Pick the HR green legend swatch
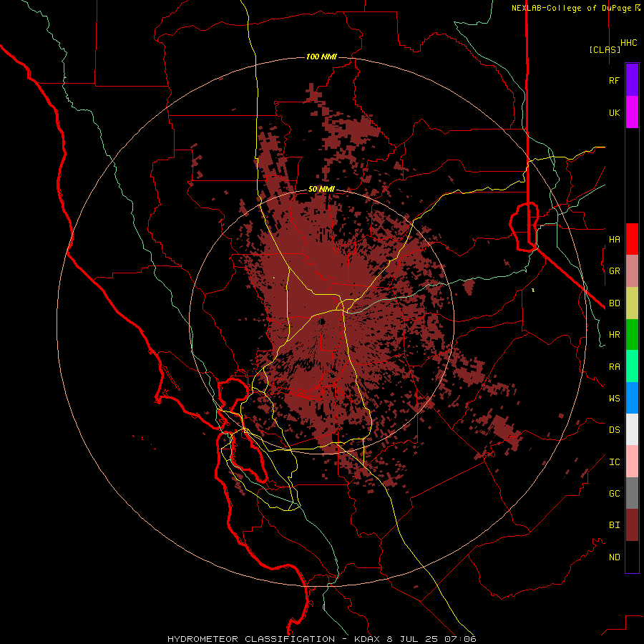This screenshot has height=644, width=644. (632, 335)
